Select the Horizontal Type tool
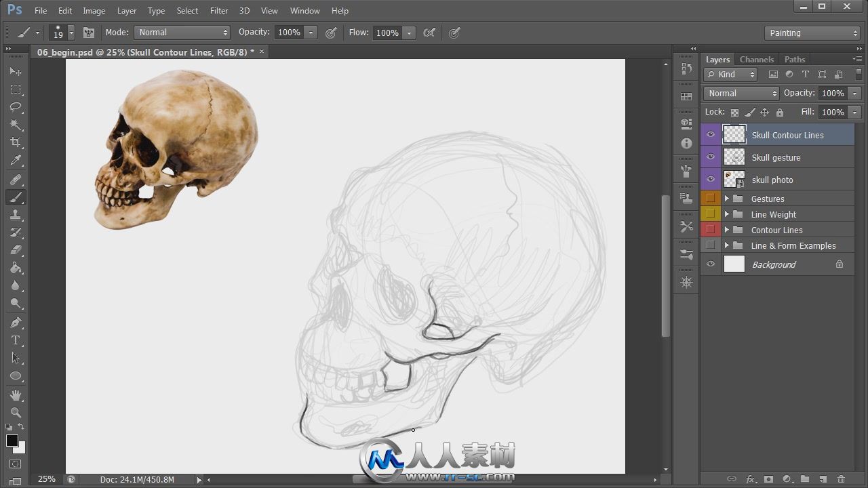Screen dimensions: 868x488 point(16,340)
